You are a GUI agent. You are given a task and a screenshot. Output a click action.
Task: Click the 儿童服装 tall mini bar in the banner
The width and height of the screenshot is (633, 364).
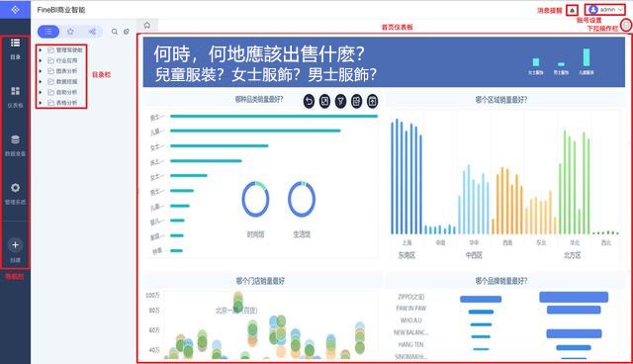coord(587,57)
